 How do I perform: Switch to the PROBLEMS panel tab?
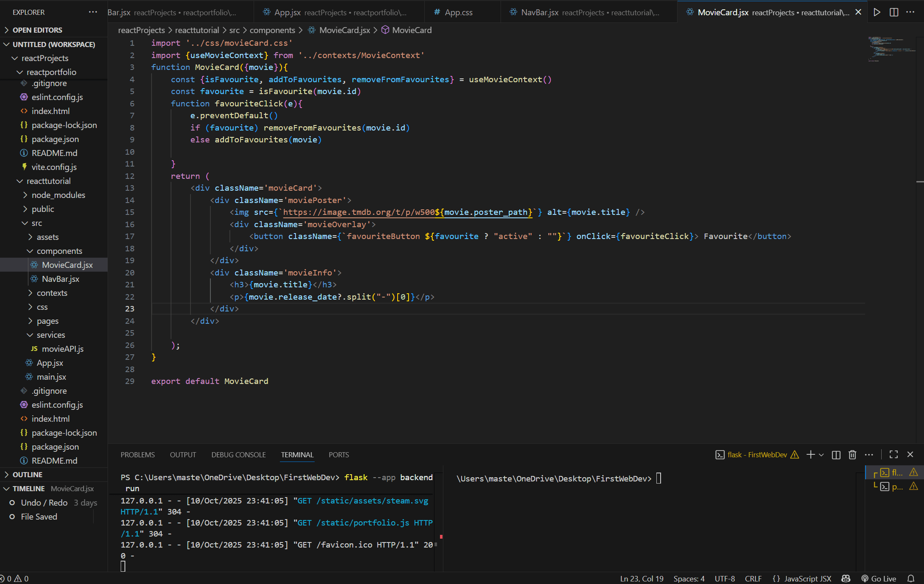pyautogui.click(x=138, y=455)
